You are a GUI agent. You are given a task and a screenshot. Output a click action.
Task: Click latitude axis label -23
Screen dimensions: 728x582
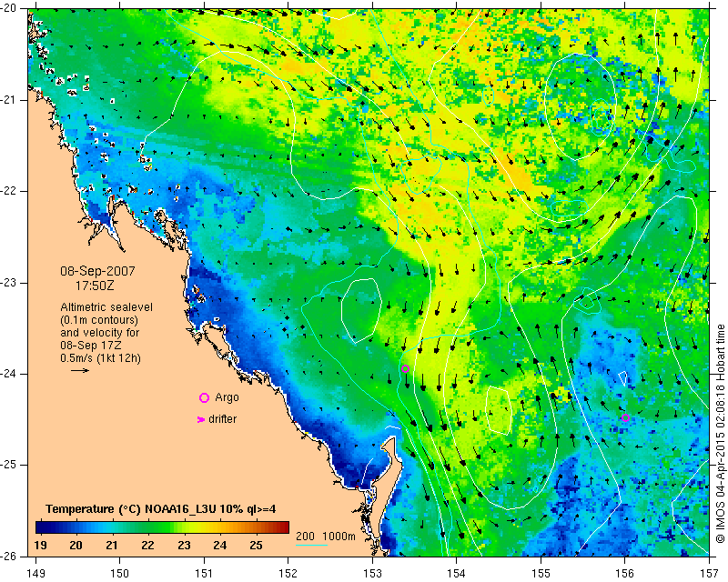10,283
